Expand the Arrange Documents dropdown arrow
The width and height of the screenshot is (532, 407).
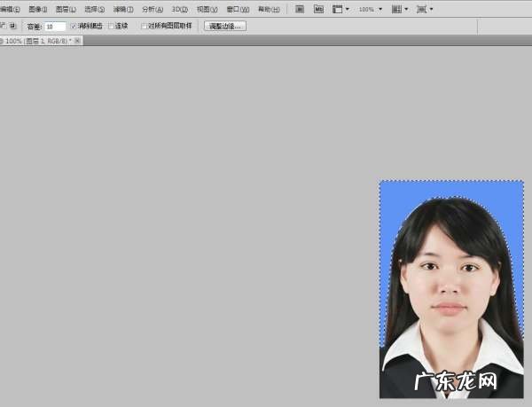pos(406,9)
